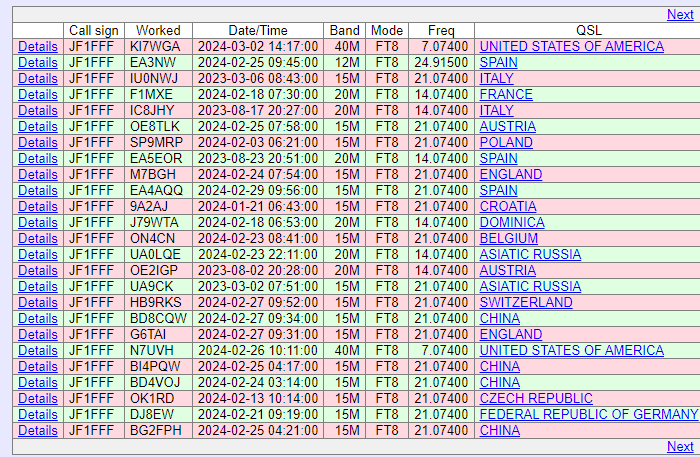Click the ENGLAND link in M7BGH row
Screen dimensions: 700x457
(510, 175)
